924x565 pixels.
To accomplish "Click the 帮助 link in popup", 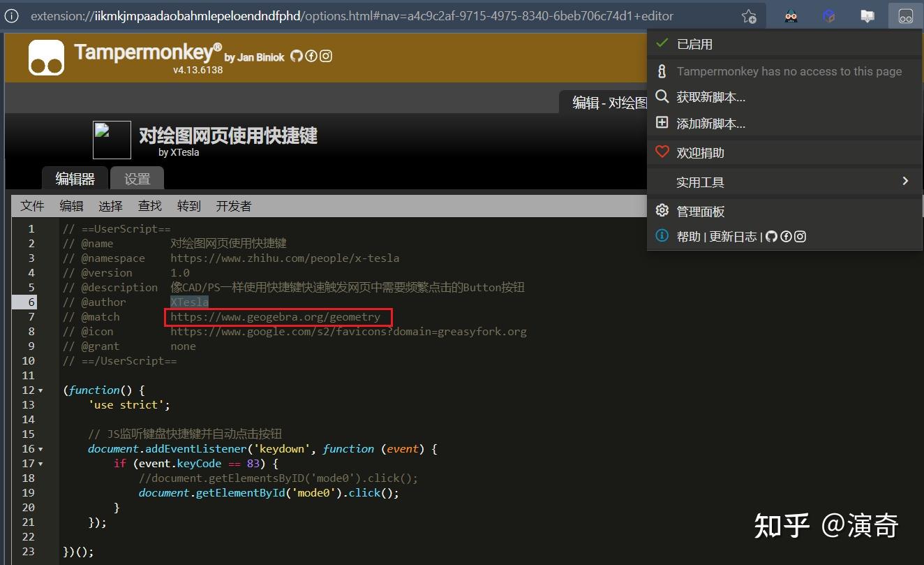I will pyautogui.click(x=688, y=237).
